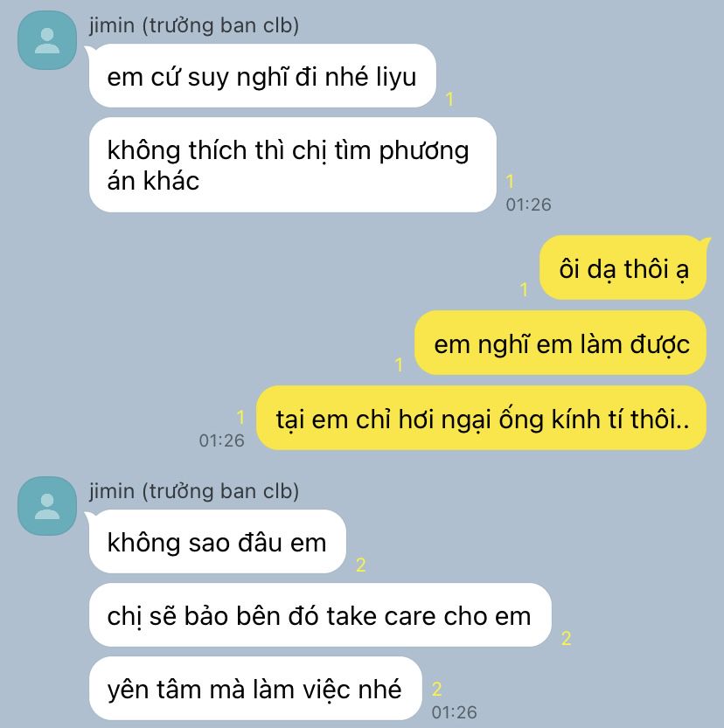Screen dimensions: 724x728
Task: Select the yellow bubble "em nghĩ em làm được"
Action: coord(560,343)
